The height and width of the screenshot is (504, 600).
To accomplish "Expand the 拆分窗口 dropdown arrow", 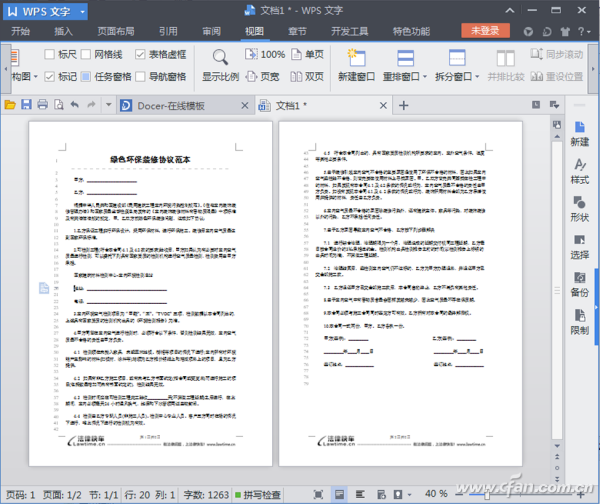I will click(477, 77).
